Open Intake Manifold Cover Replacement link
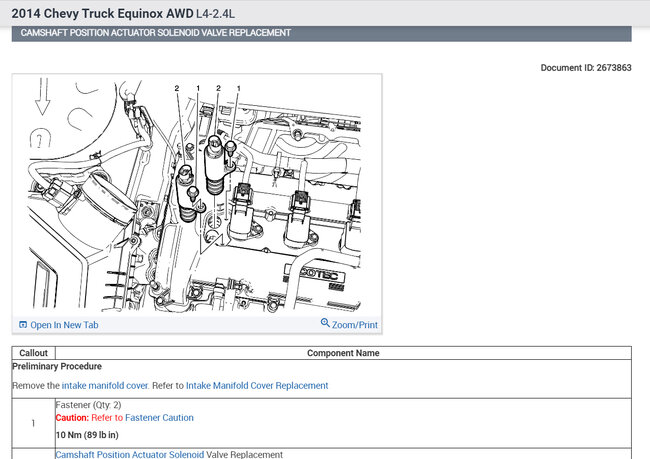The image size is (650, 459). pos(257,386)
